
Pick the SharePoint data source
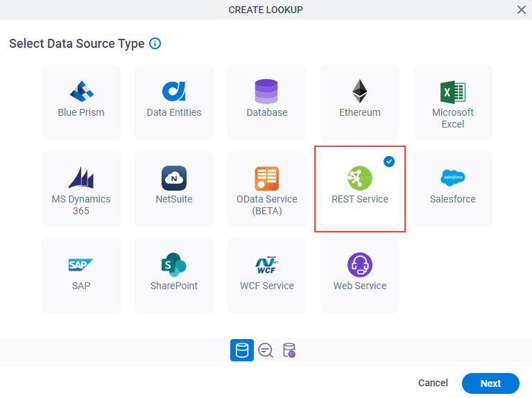tap(174, 275)
